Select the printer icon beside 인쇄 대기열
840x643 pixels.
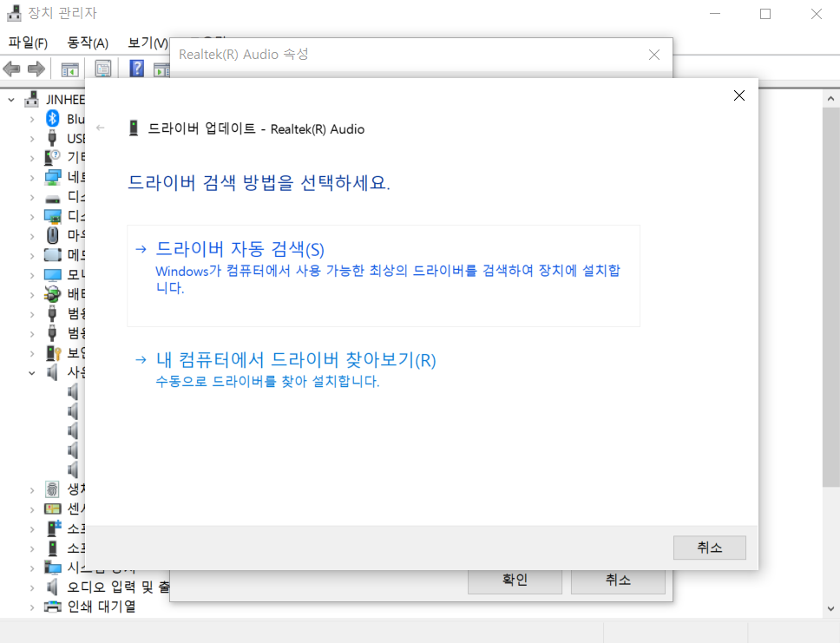click(52, 607)
